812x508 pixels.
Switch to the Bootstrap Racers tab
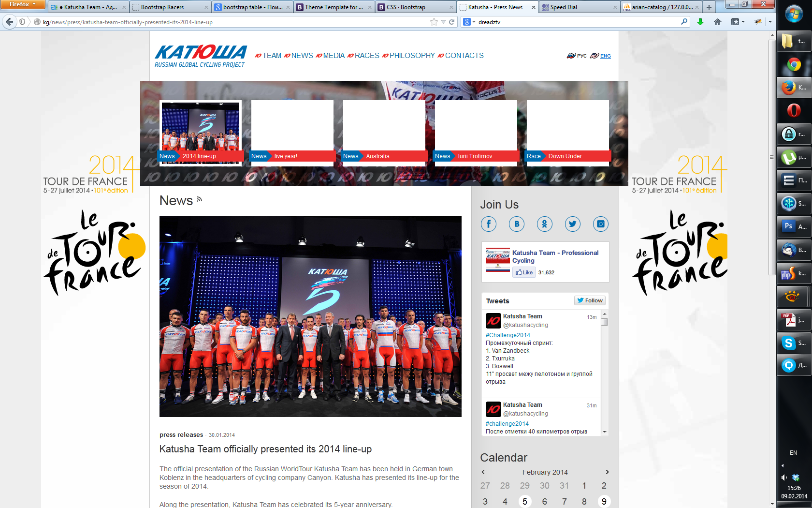click(170, 7)
